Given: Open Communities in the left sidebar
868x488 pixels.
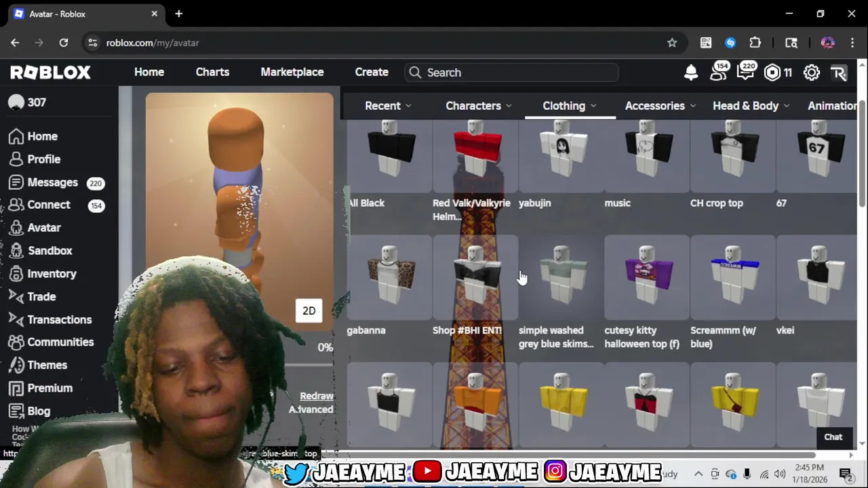Looking at the screenshot, I should click(52, 342).
